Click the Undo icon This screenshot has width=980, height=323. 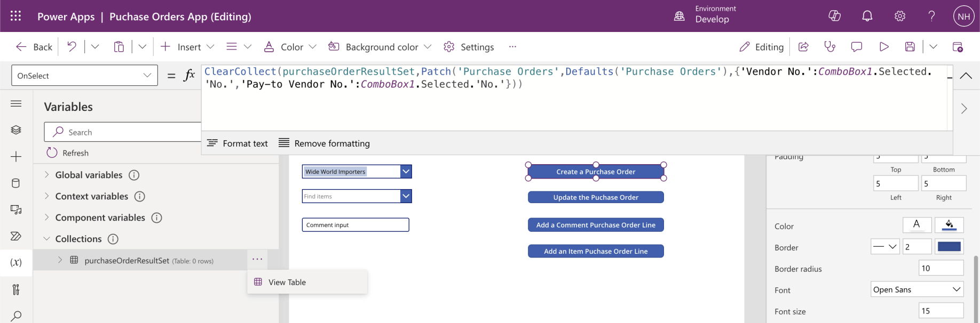point(72,47)
